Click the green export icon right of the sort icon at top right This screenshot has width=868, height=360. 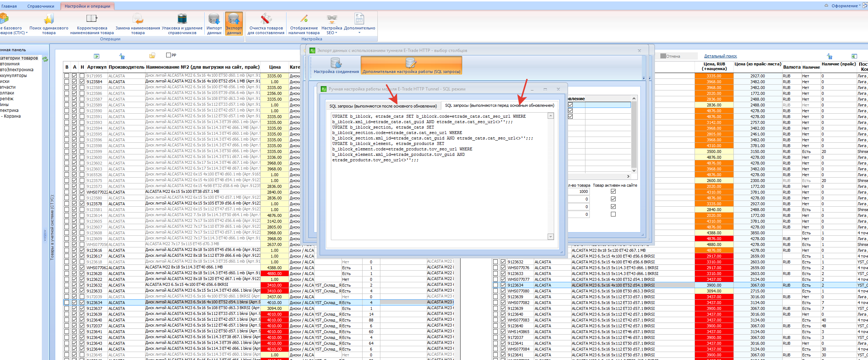(x=854, y=56)
